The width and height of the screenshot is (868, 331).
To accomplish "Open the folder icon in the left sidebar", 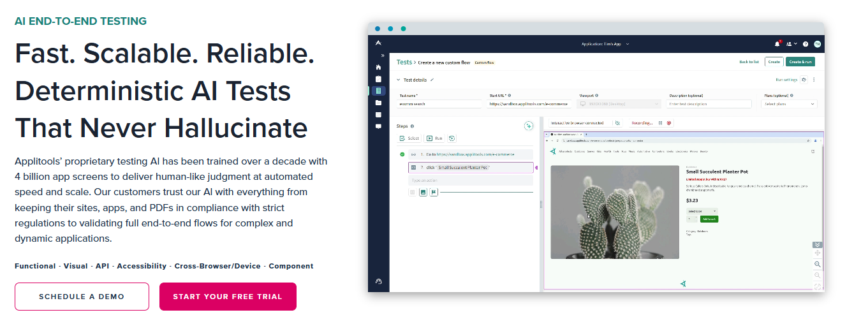I will tap(378, 103).
